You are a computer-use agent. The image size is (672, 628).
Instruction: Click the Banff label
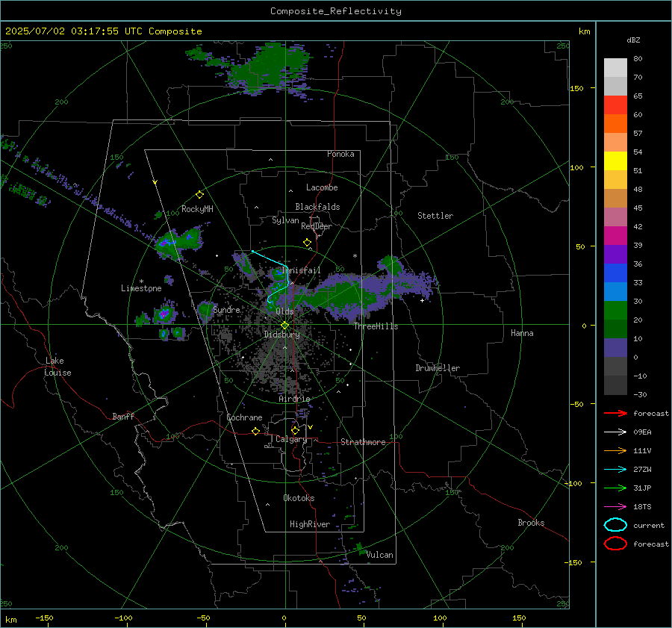123,416
